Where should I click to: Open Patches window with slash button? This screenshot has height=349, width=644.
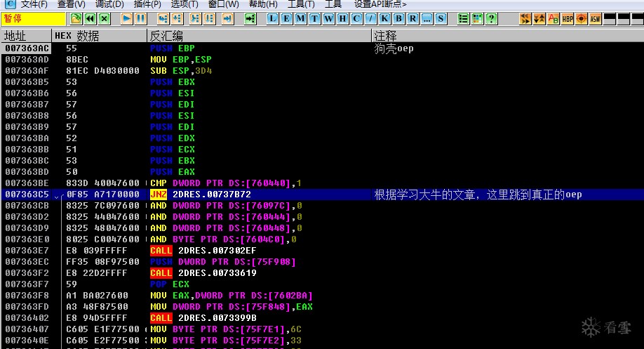[370, 18]
